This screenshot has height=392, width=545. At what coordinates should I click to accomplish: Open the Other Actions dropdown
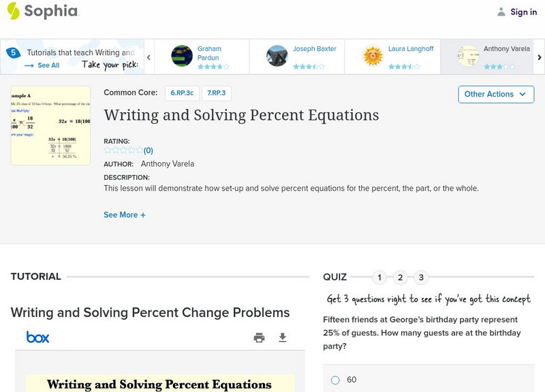coord(495,95)
